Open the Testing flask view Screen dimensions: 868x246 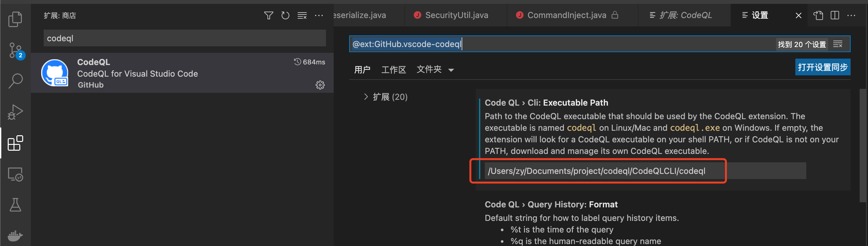[15, 205]
